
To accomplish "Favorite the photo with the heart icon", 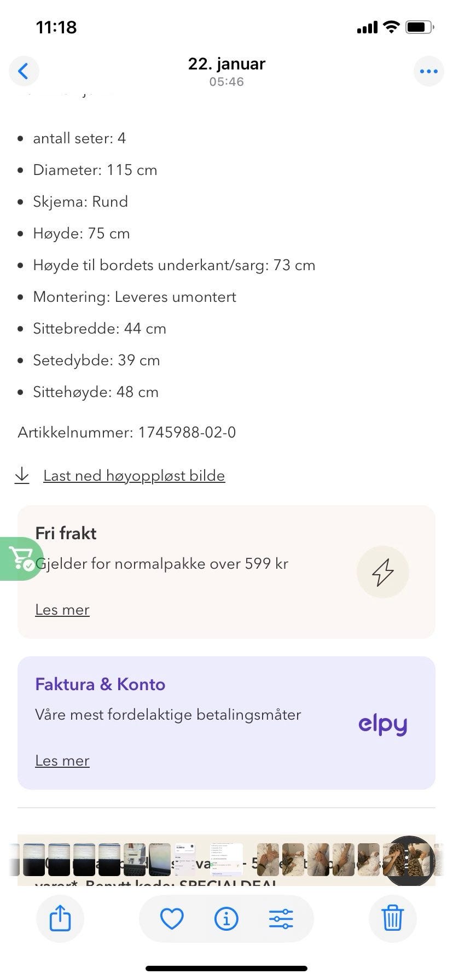I will click(x=172, y=918).
